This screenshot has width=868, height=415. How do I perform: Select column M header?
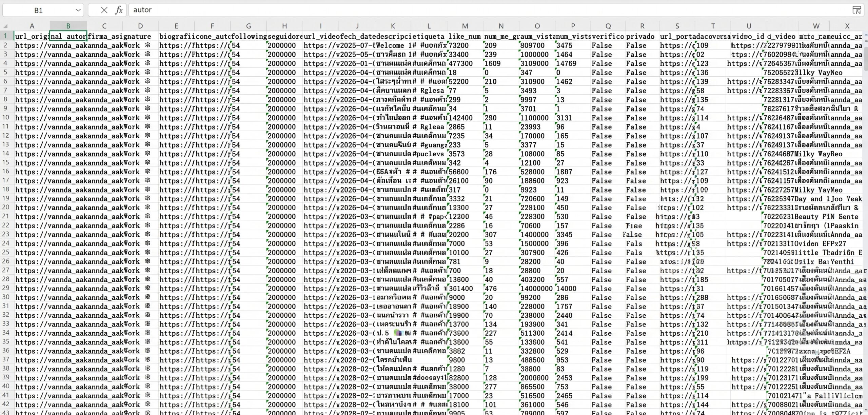[465, 26]
